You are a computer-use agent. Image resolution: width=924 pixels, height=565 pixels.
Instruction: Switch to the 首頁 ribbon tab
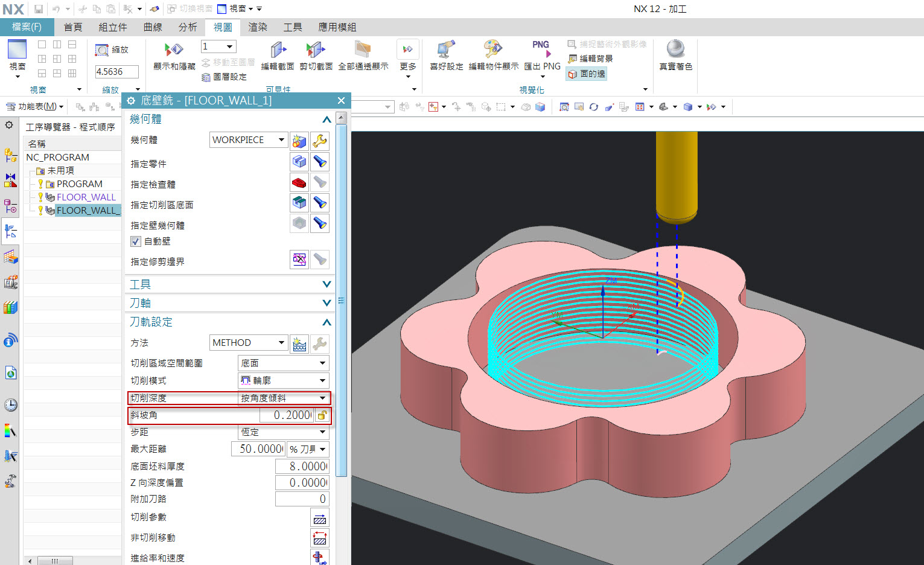click(x=73, y=27)
